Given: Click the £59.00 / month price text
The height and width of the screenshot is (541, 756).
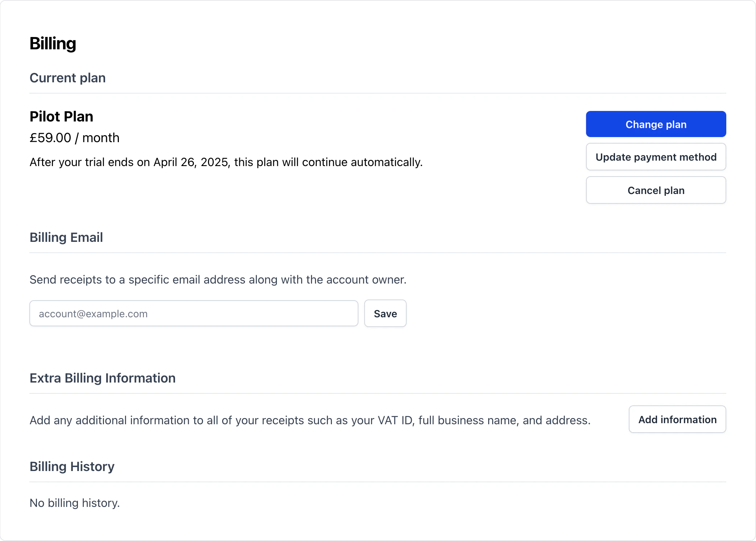Looking at the screenshot, I should (x=74, y=138).
